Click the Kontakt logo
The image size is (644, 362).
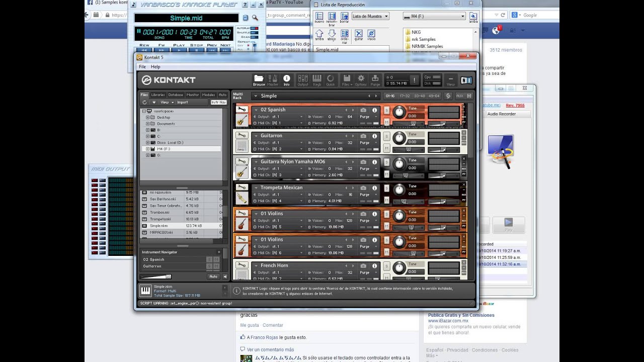[x=169, y=80]
